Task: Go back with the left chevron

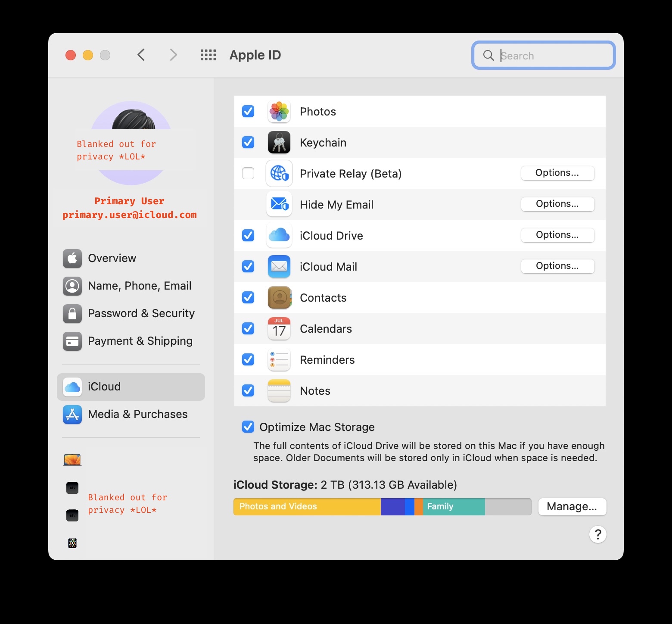Action: 141,55
